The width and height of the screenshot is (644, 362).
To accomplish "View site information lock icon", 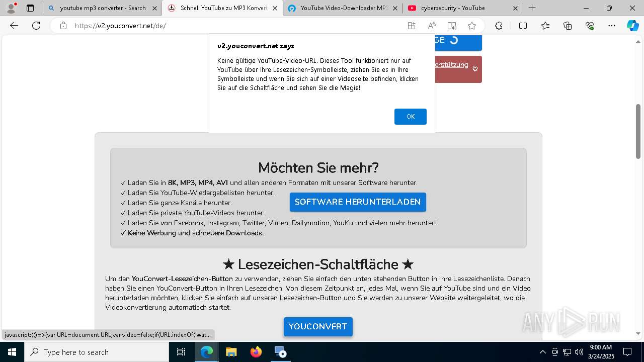I will pyautogui.click(x=63, y=26).
